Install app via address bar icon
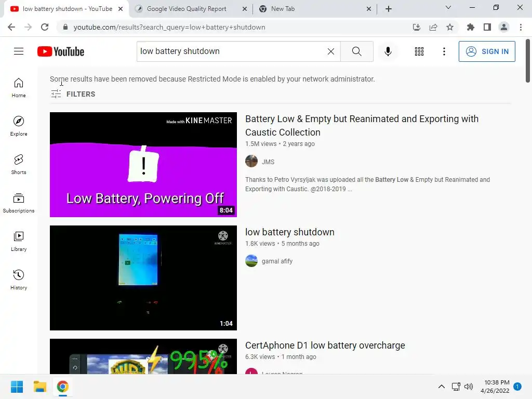This screenshot has width=532, height=399. click(417, 27)
